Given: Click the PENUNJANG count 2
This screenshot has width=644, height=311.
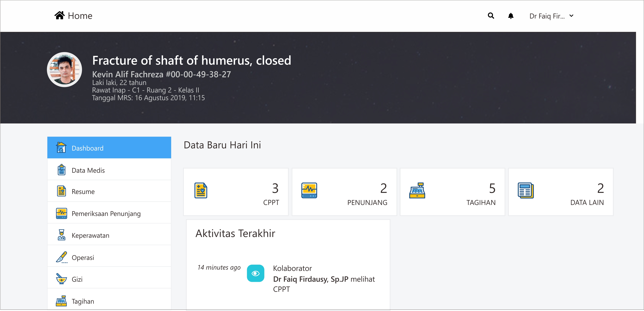Looking at the screenshot, I should pos(384,188).
